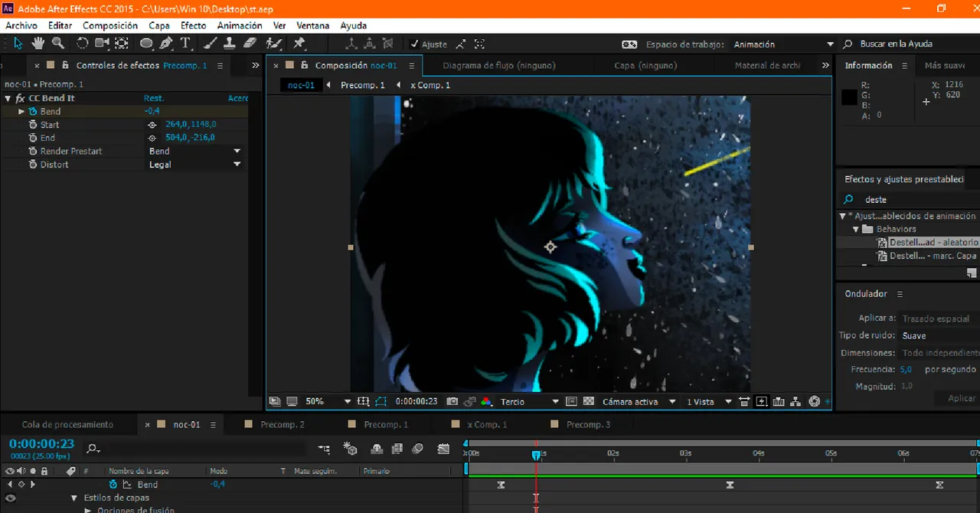Click the snapshot camera icon in viewer

(452, 401)
